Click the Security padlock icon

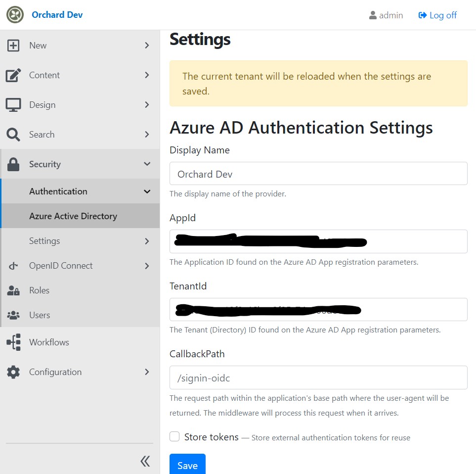coord(13,164)
